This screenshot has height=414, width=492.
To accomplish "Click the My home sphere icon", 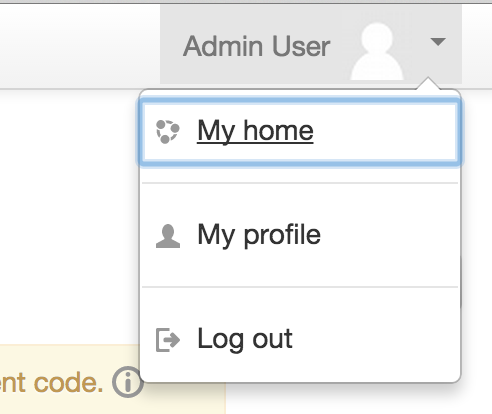I will pos(168,132).
